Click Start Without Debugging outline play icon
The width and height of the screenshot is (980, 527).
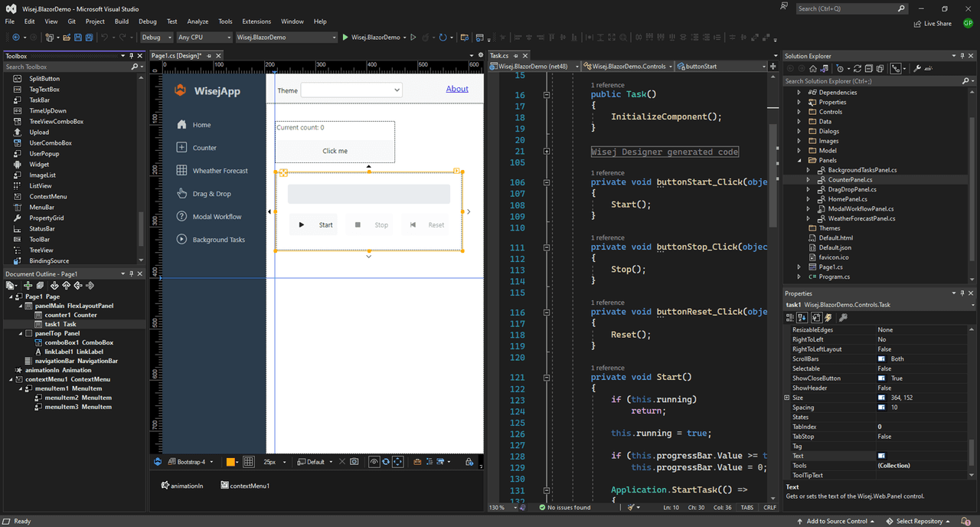click(413, 37)
